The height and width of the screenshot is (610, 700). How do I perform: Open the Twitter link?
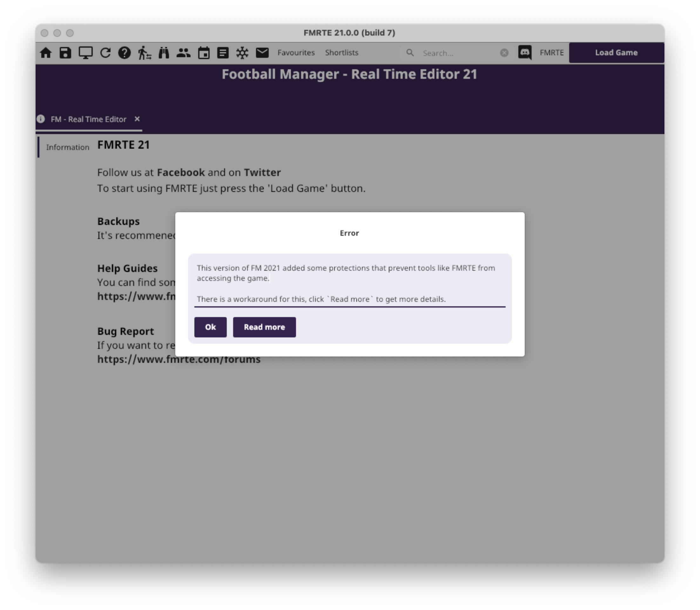[x=262, y=173]
